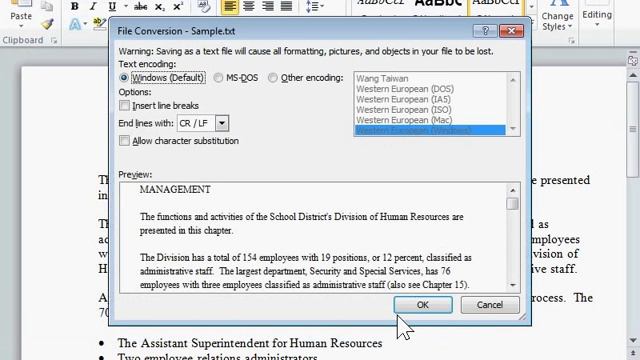640x360 pixels.
Task: Center text alignment in ribbon
Action: click(x=249, y=6)
